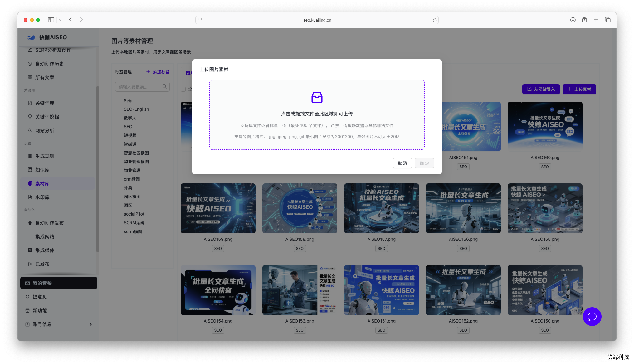
Task: Select tag 智慧社区横图
Action: coord(136,153)
